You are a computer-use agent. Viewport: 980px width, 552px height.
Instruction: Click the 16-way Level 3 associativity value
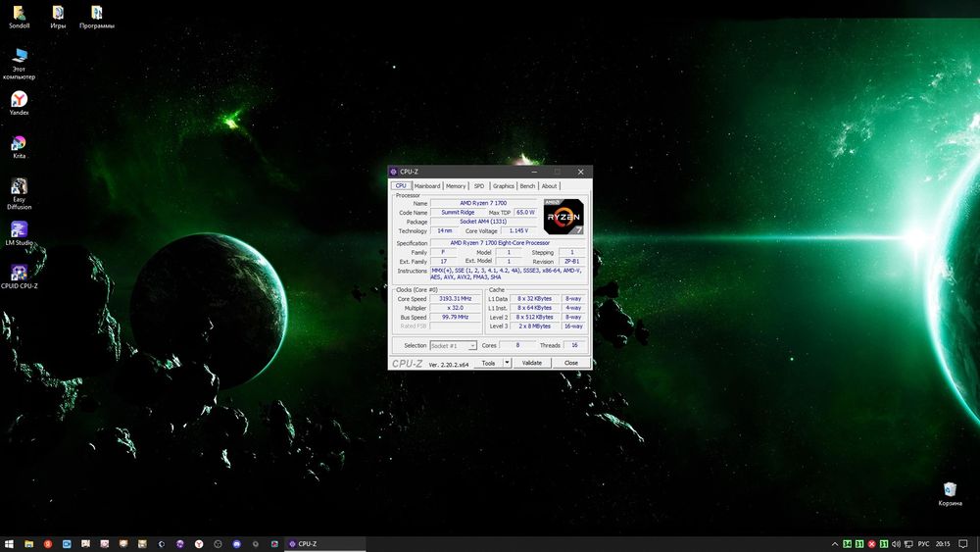pyautogui.click(x=573, y=326)
